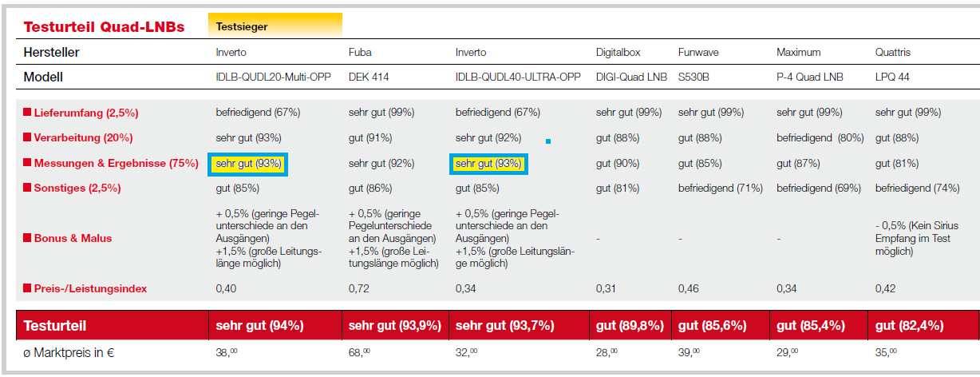Click the 'Hersteller' row label
The width and height of the screenshot is (980, 377).
pos(51,53)
